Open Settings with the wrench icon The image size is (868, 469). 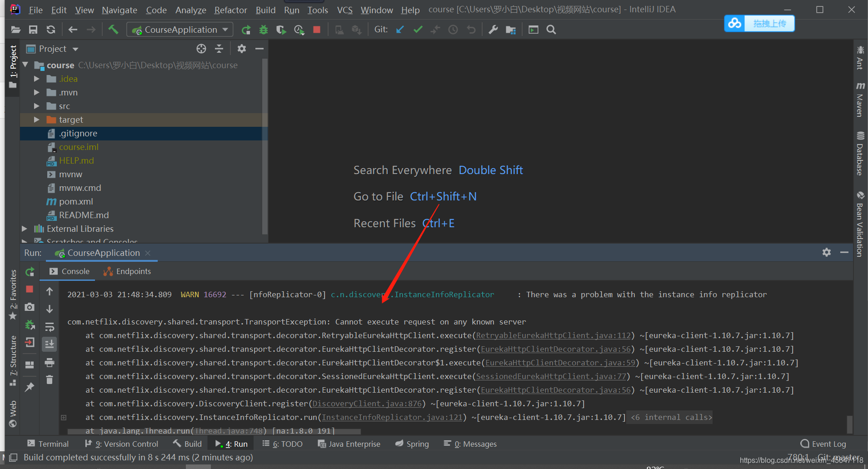tap(493, 30)
